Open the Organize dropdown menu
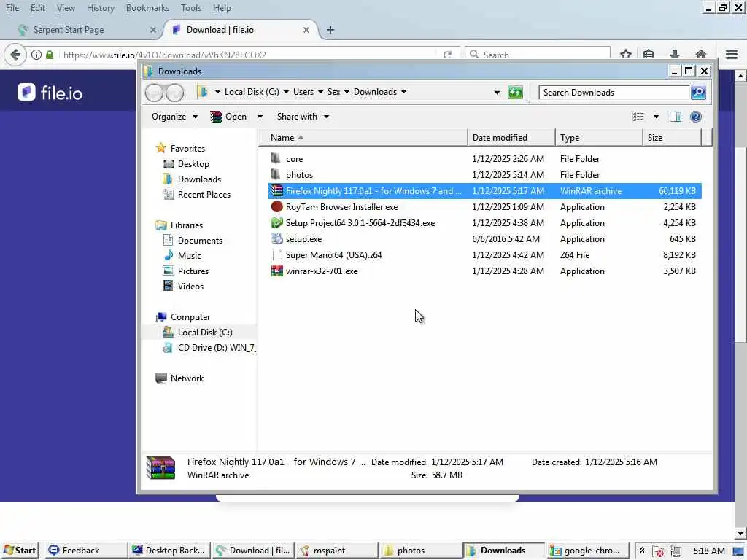Image resolution: width=747 pixels, height=560 pixels. tap(174, 117)
